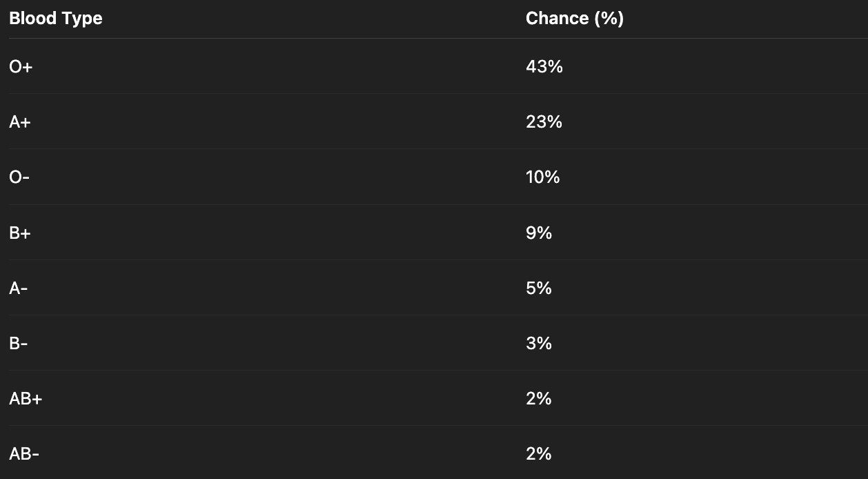Click the 5% chance value

tap(538, 289)
